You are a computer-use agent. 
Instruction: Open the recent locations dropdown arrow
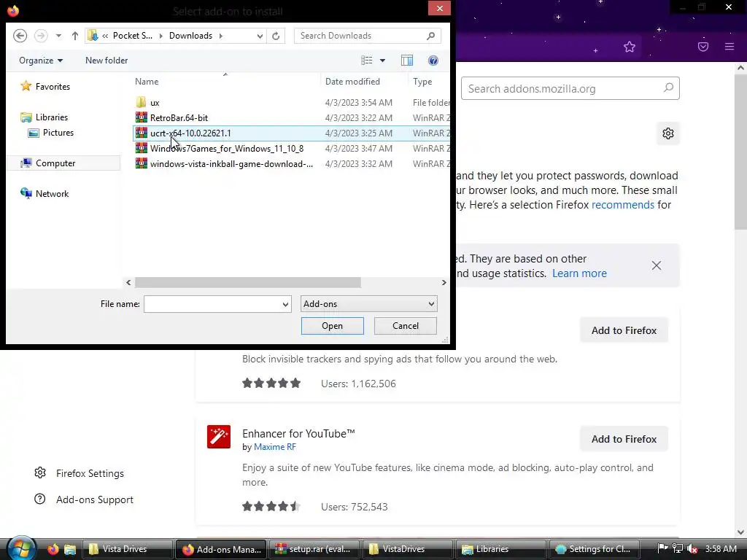58,36
